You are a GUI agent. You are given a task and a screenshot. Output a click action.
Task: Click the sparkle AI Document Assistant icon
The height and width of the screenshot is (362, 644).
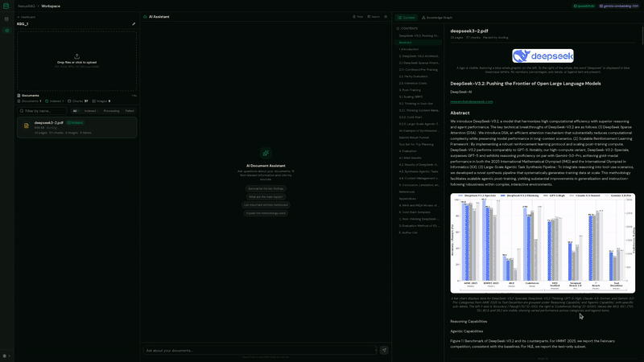266,153
